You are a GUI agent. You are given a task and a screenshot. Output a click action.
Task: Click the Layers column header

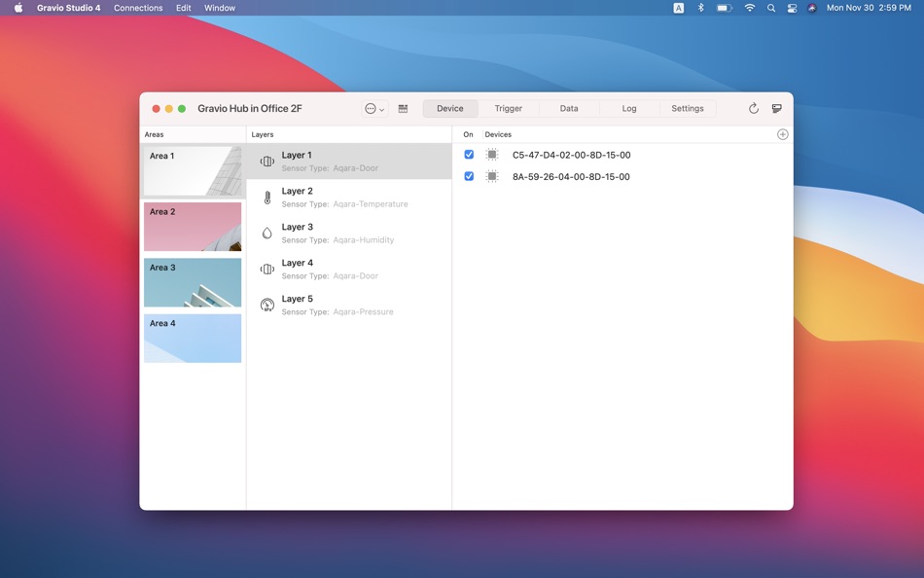click(x=263, y=134)
